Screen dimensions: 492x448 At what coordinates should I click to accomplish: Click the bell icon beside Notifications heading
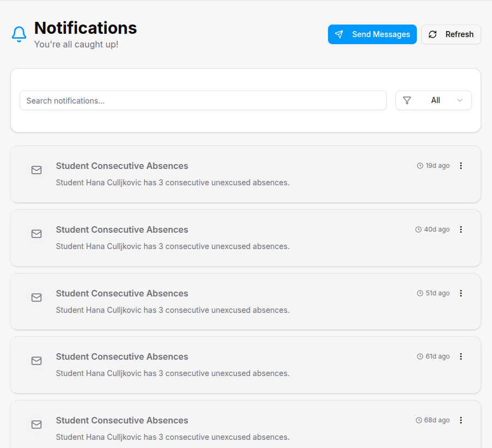tap(19, 34)
